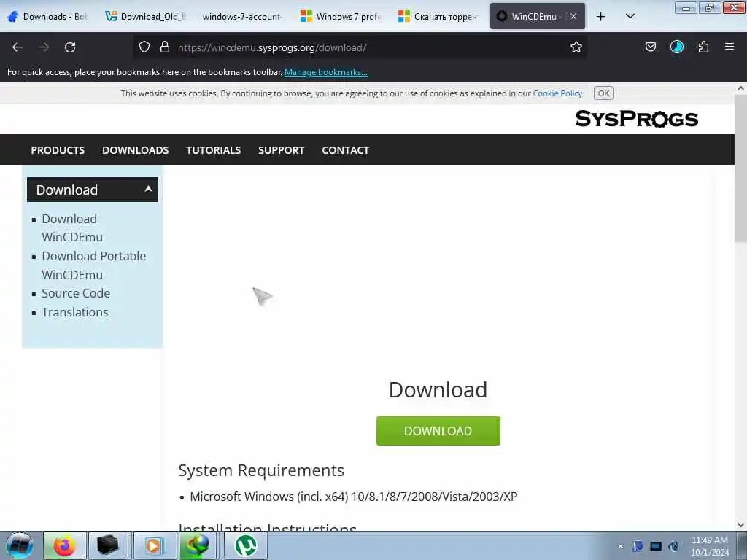Open the DOWNLOADS menu
This screenshot has width=747, height=560.
coord(135,150)
